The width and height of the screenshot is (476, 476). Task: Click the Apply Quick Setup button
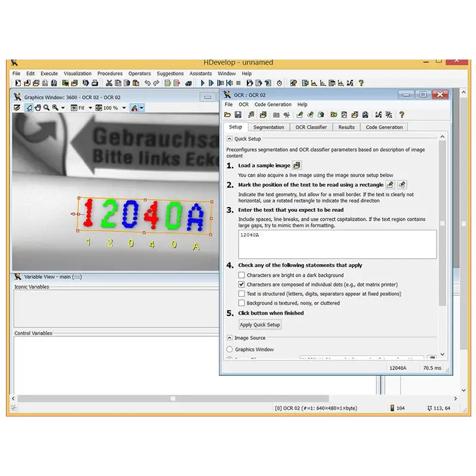coord(259,325)
